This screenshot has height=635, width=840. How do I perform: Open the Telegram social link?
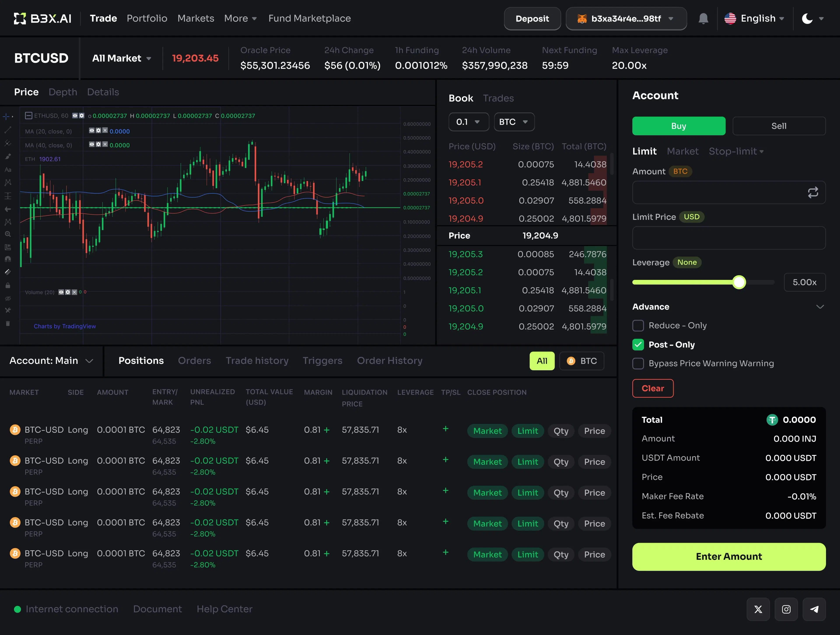tap(814, 609)
